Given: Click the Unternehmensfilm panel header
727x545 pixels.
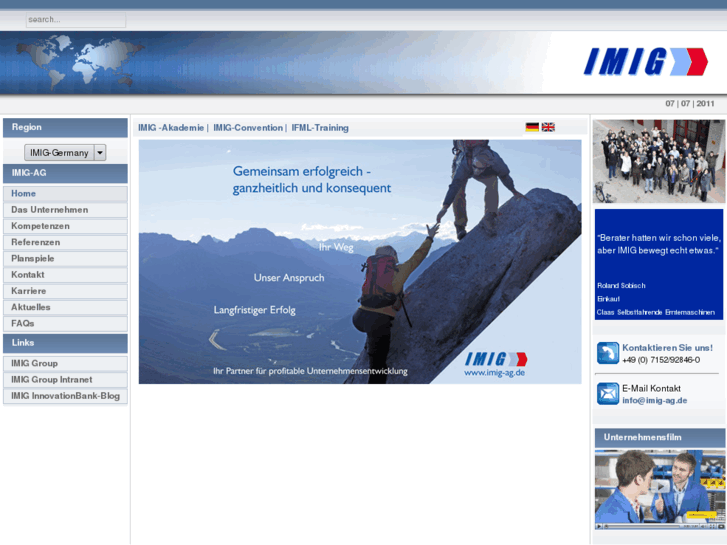Looking at the screenshot, I should point(660,437).
